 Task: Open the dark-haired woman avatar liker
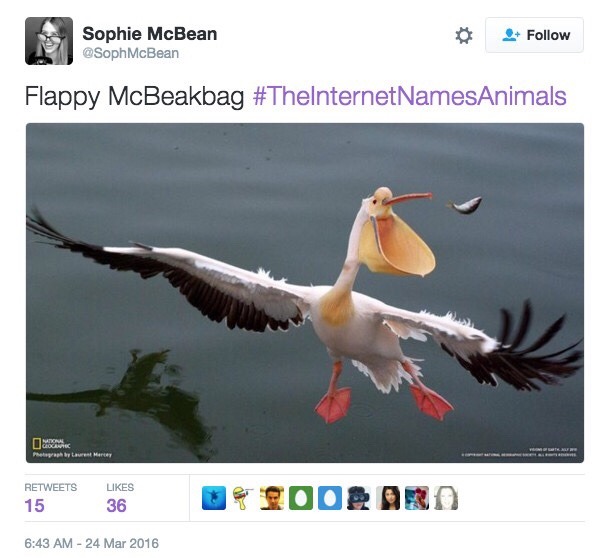[388, 498]
